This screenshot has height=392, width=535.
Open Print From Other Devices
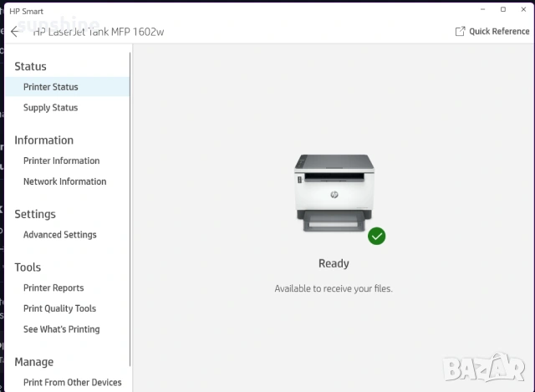coord(72,383)
